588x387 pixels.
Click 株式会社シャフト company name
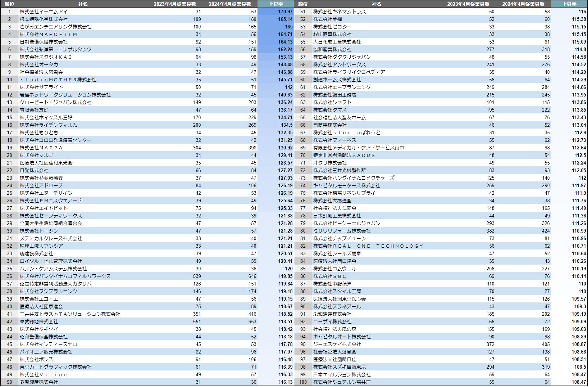(x=332, y=102)
